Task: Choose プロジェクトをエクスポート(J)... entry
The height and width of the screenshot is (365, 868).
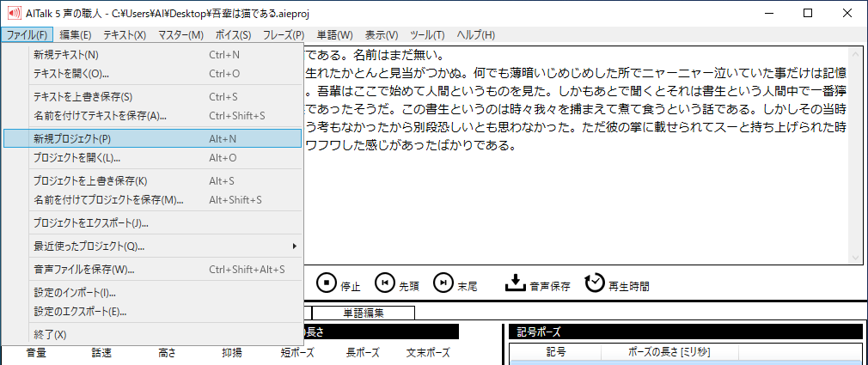Action: point(152,223)
